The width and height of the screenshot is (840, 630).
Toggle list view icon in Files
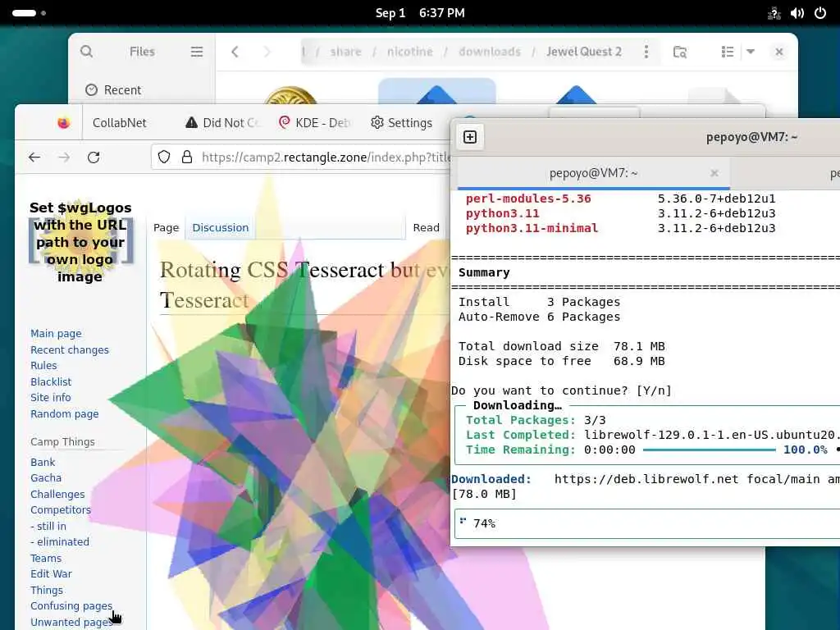[x=727, y=52]
